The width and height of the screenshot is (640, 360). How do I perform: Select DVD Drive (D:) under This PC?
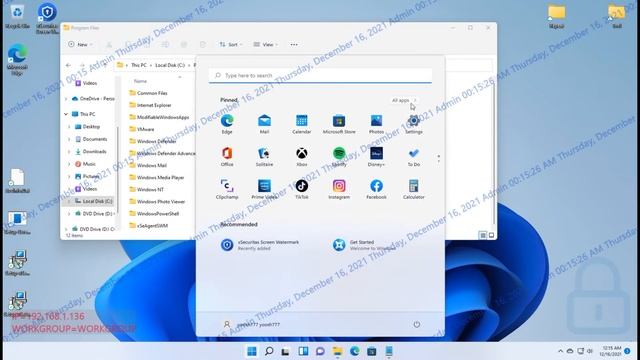pyautogui.click(x=94, y=214)
